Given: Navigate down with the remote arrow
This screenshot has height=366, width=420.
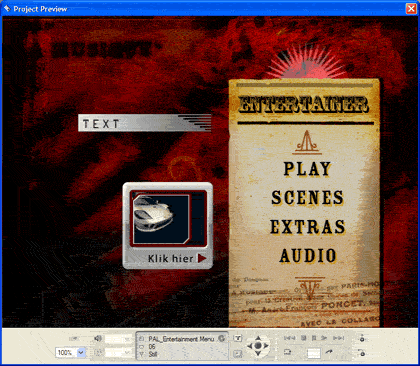Looking at the screenshot, I should 258,353.
